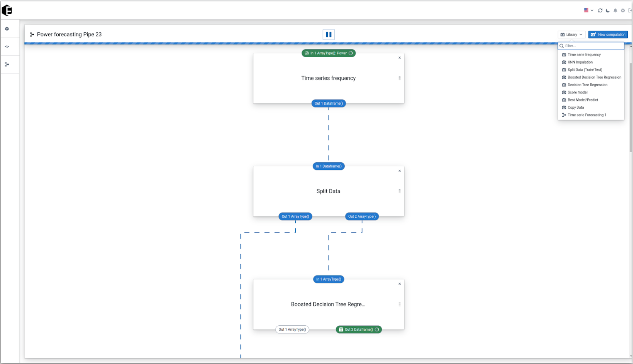
Task: Select the Out 2 Dataframe() output port
Action: pos(358,329)
